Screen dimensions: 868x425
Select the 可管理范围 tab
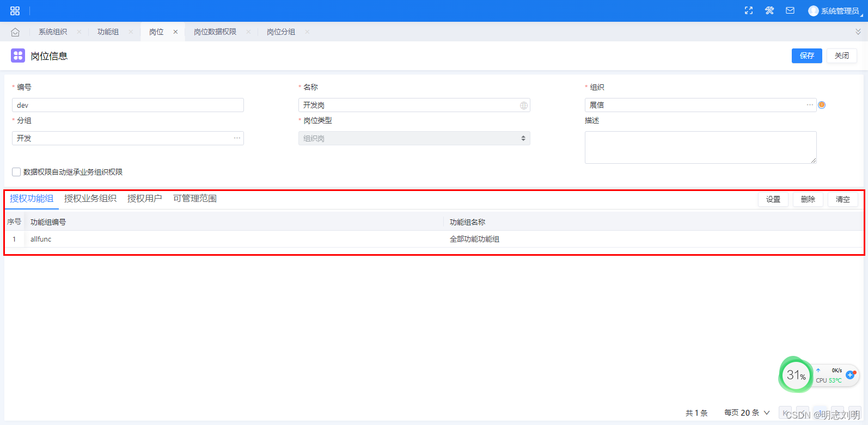(x=195, y=199)
